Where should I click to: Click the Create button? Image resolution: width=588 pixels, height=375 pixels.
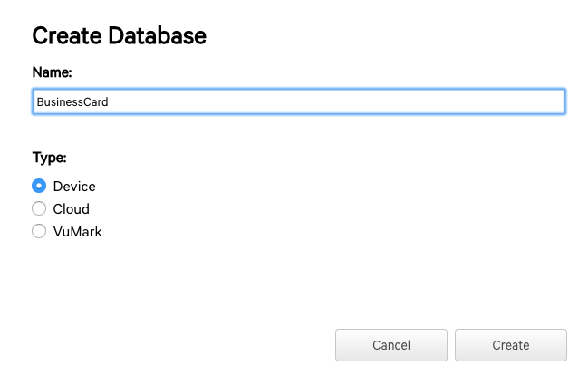(x=511, y=345)
